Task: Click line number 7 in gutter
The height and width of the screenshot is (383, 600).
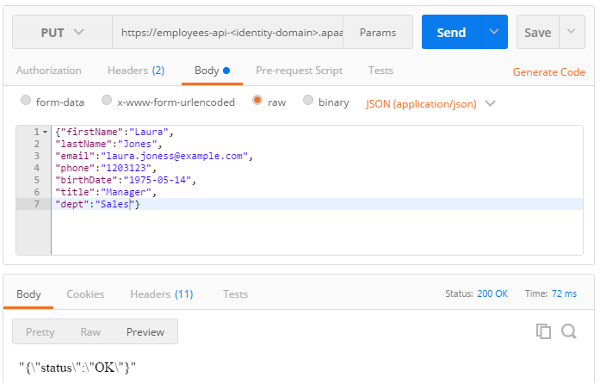Action: coord(36,204)
